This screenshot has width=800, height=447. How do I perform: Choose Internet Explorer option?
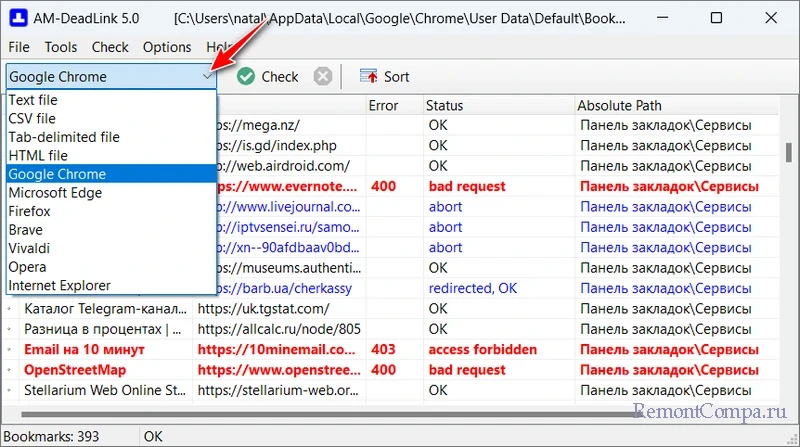[x=60, y=285]
